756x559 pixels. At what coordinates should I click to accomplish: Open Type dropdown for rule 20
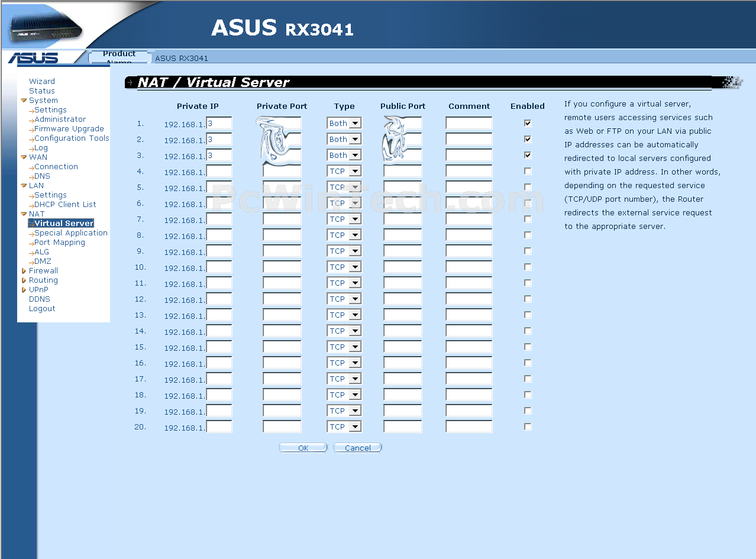click(344, 426)
